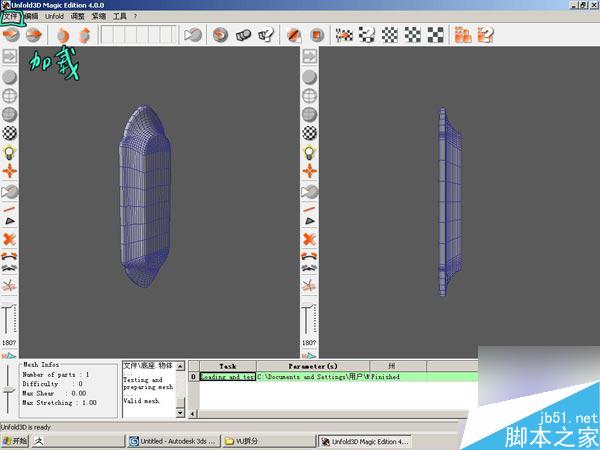Viewport: 600px width, 450px height.
Task: Click orange X deselect icon in 3D view sidebar
Action: pos(10,240)
